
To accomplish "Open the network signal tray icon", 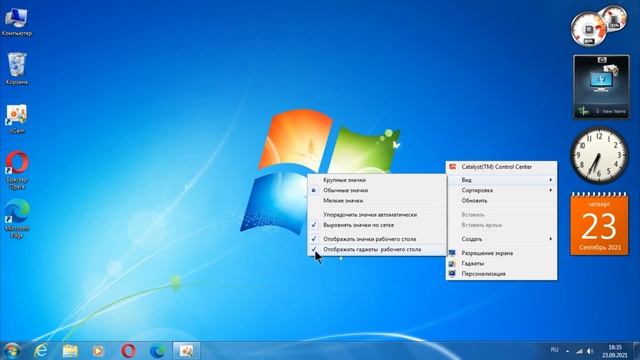I will [579, 351].
